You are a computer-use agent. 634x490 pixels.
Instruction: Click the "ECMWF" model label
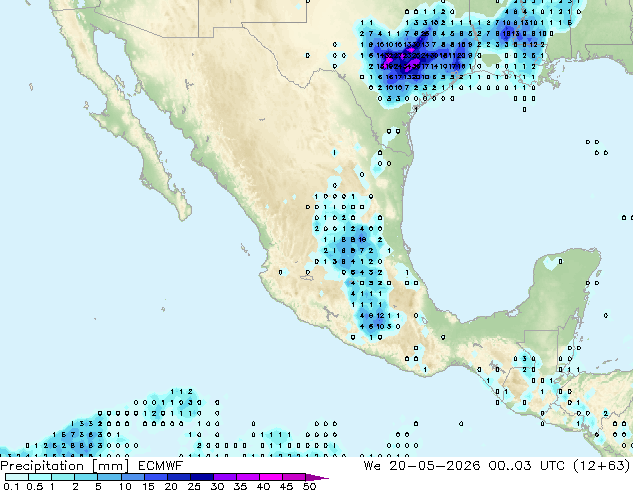coord(161,466)
